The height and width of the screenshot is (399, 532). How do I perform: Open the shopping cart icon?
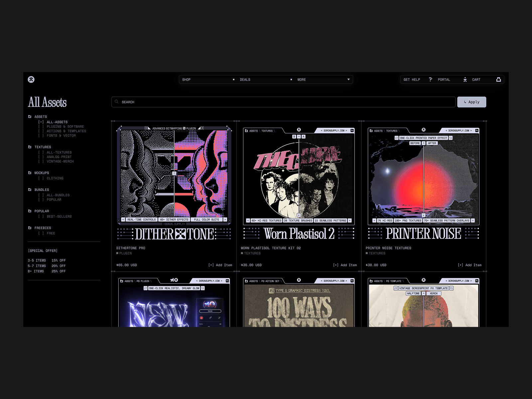[498, 79]
